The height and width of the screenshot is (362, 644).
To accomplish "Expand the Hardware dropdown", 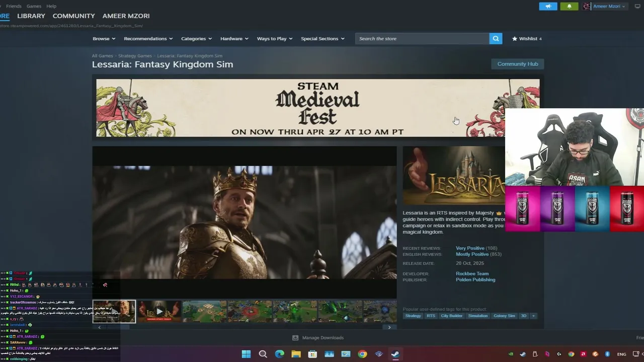I will coord(234,39).
